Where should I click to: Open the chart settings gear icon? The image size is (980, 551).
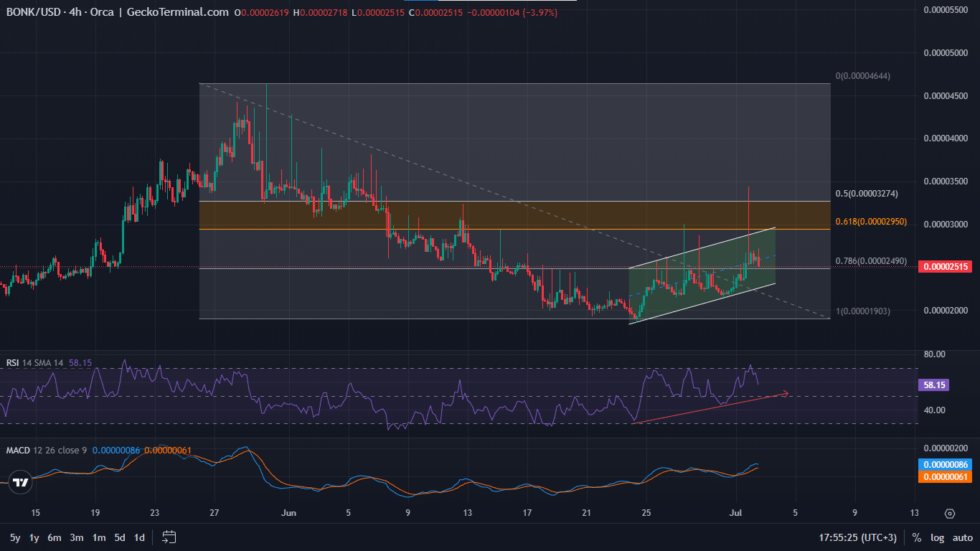(950, 514)
